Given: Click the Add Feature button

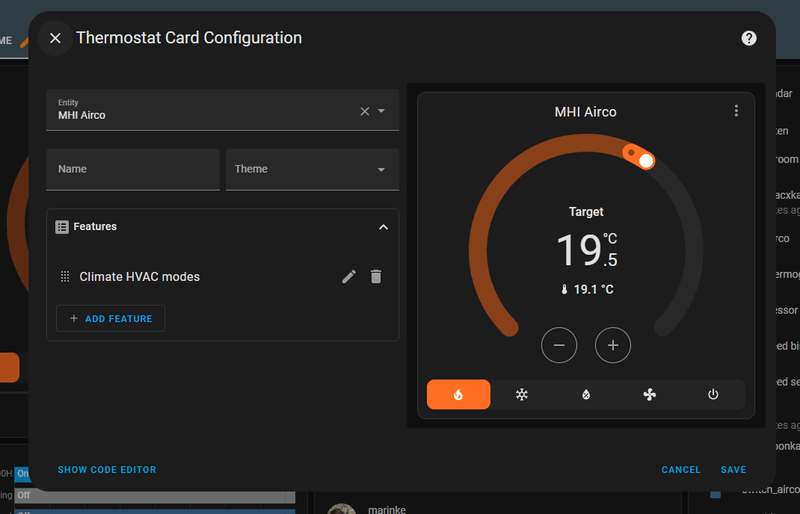Looking at the screenshot, I should point(111,319).
